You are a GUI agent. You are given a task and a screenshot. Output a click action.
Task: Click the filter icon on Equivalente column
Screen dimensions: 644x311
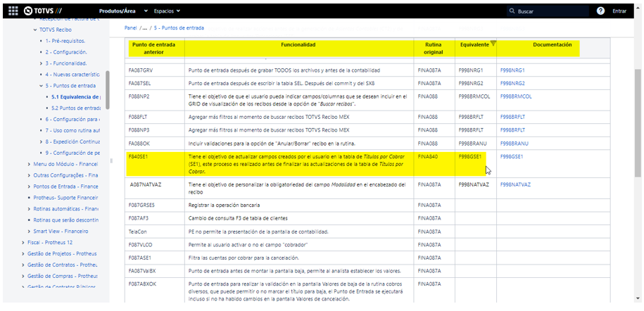point(493,43)
